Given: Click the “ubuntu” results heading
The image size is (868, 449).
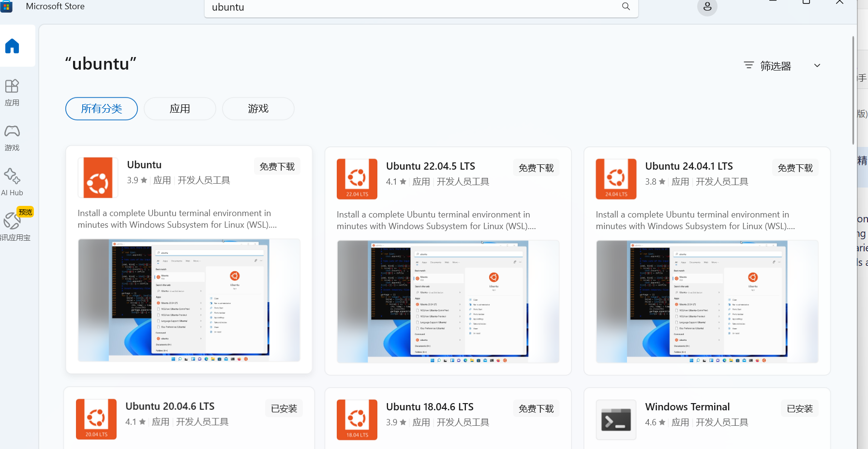Looking at the screenshot, I should tap(101, 64).
